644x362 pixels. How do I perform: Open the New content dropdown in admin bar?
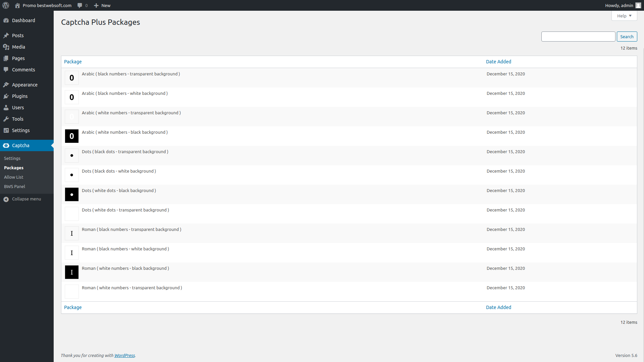102,5
